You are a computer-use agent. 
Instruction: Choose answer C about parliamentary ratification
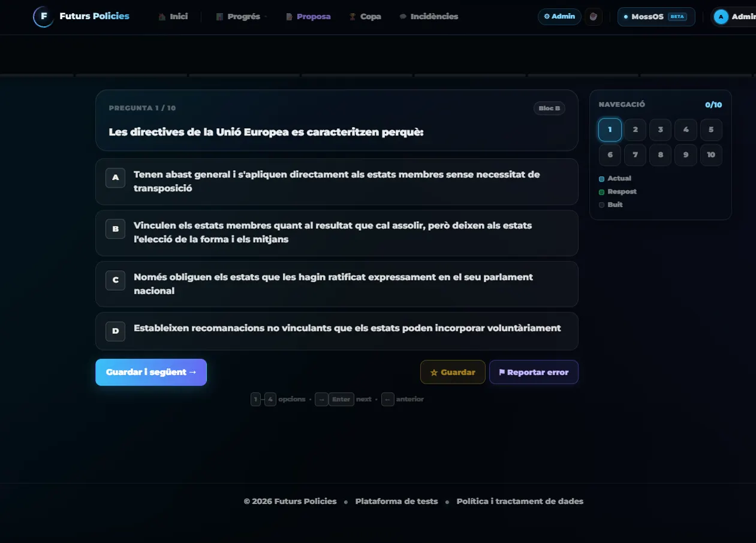tap(337, 284)
